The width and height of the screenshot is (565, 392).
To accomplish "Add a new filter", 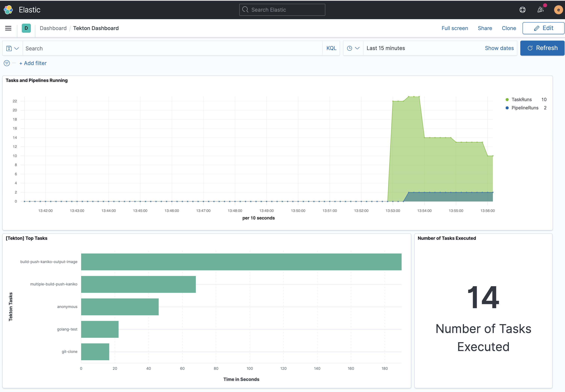I will pyautogui.click(x=33, y=63).
